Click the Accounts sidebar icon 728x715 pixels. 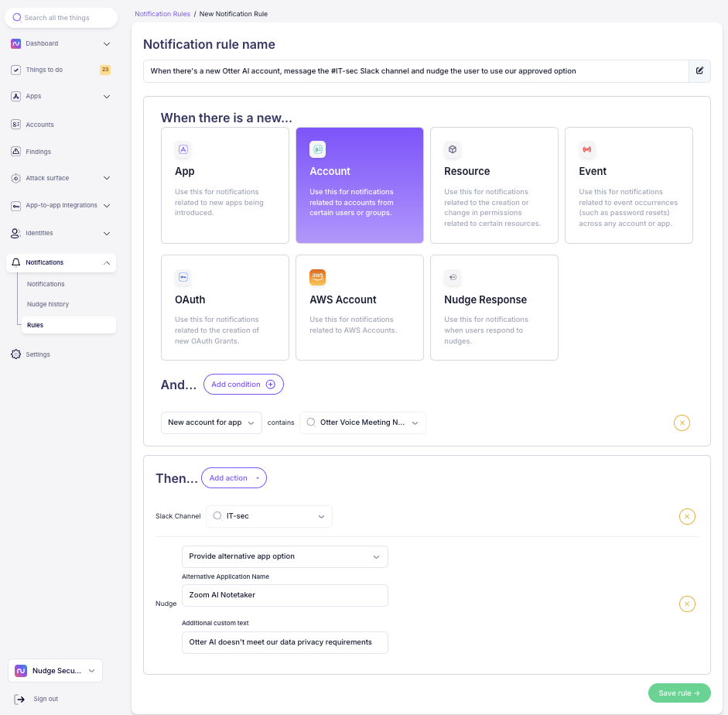point(15,125)
